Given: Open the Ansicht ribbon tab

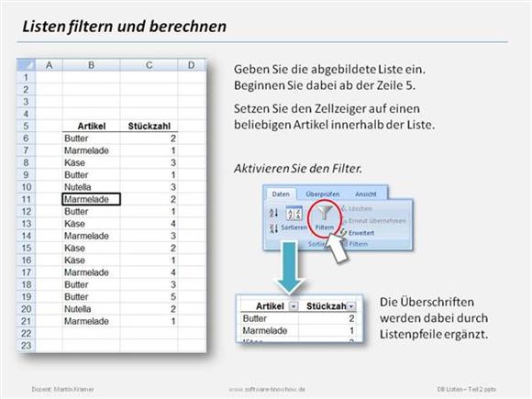Looking at the screenshot, I should 366,194.
